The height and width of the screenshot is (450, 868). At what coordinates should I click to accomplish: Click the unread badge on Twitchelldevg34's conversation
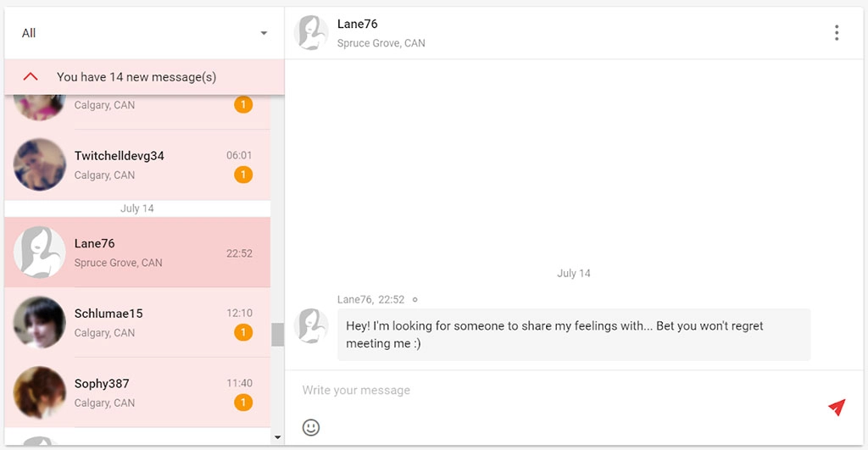coord(243,175)
